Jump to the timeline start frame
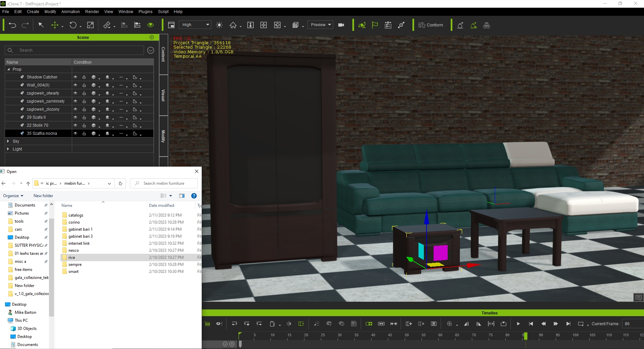The width and height of the screenshot is (644, 349). [531, 324]
